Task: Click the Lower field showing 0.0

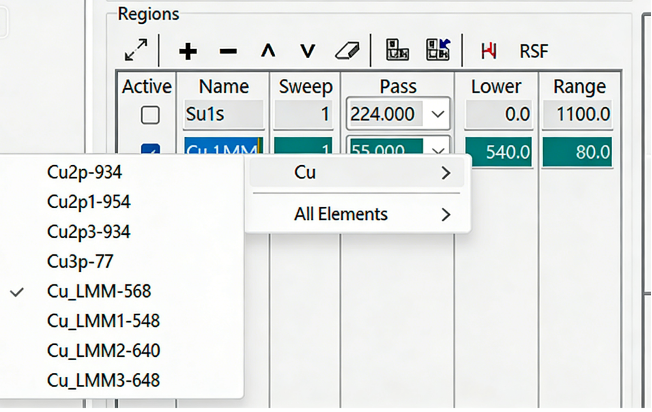Action: coord(498,114)
